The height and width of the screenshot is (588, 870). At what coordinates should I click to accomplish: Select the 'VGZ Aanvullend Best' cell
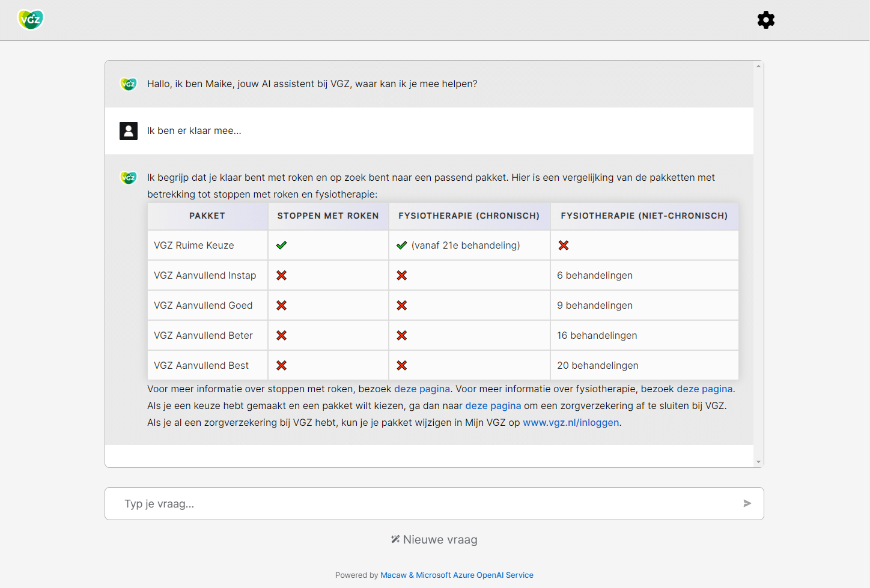pos(207,365)
